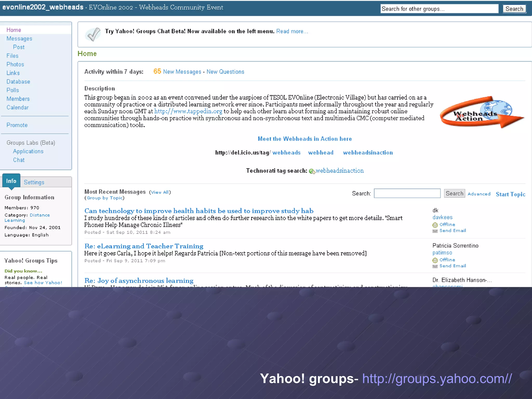This screenshot has width=532, height=399.
Task: Click patimso offline status smiley icon
Action: pos(435,260)
